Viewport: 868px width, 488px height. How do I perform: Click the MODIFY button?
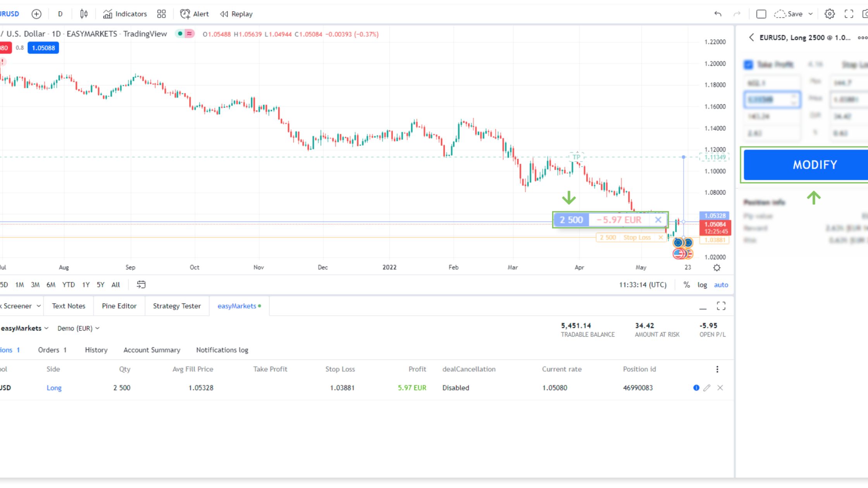click(806, 165)
